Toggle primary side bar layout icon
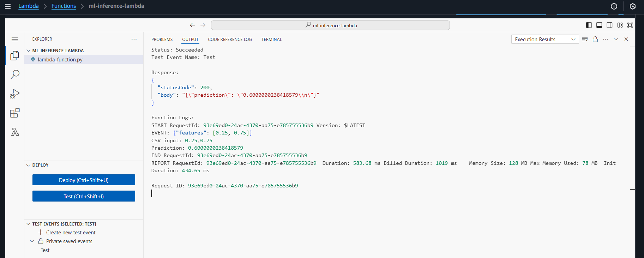 (589, 25)
